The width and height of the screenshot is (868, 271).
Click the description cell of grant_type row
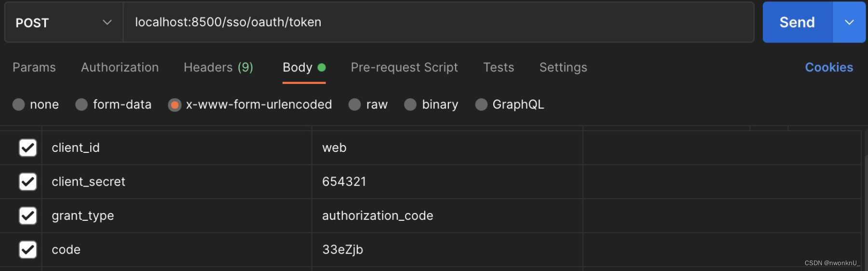coord(722,216)
